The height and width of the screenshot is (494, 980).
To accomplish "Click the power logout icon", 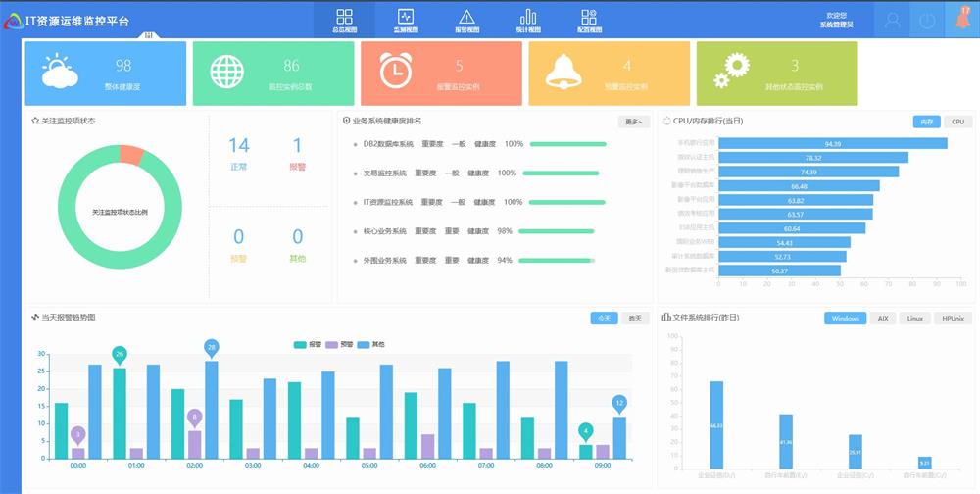I will pos(927,20).
